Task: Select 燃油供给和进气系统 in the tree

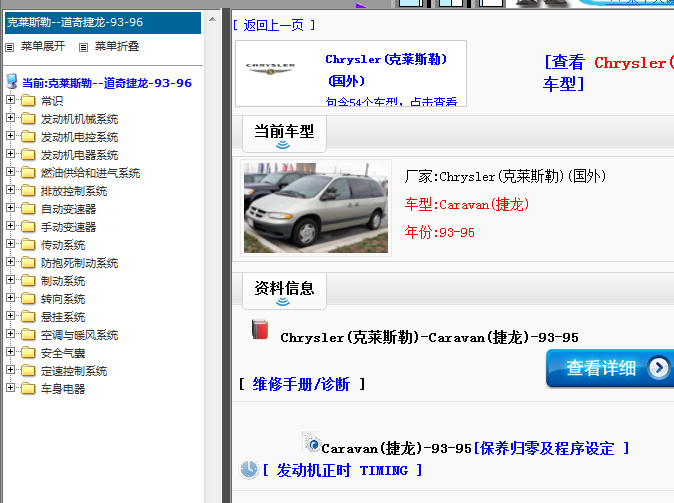Action: [x=90, y=173]
